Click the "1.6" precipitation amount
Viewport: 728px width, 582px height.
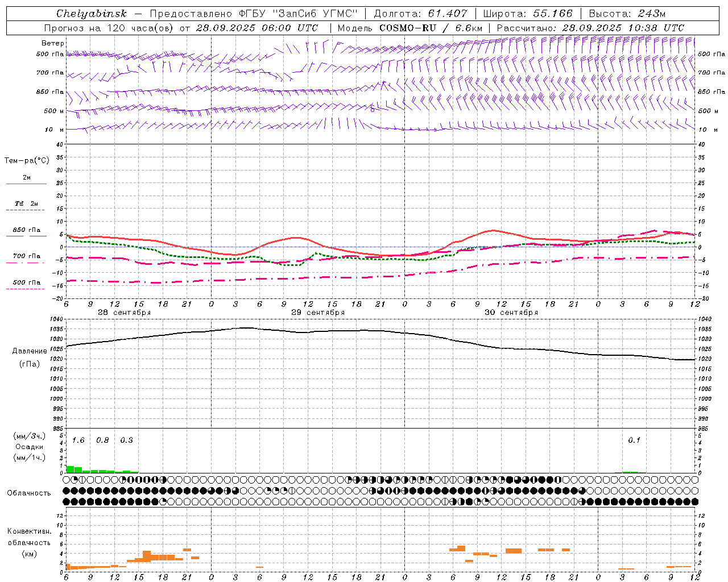pos(78,440)
